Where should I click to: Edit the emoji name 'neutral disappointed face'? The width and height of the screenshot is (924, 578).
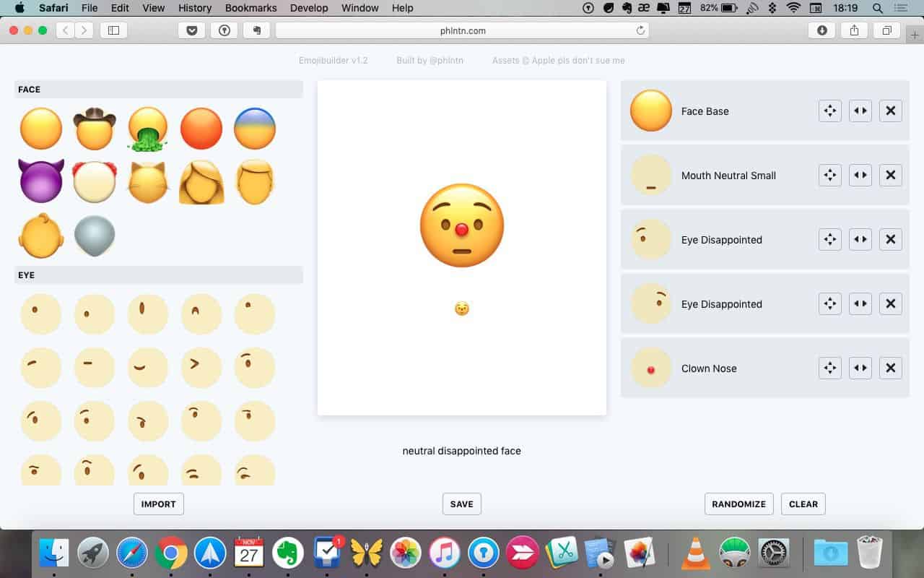462,451
